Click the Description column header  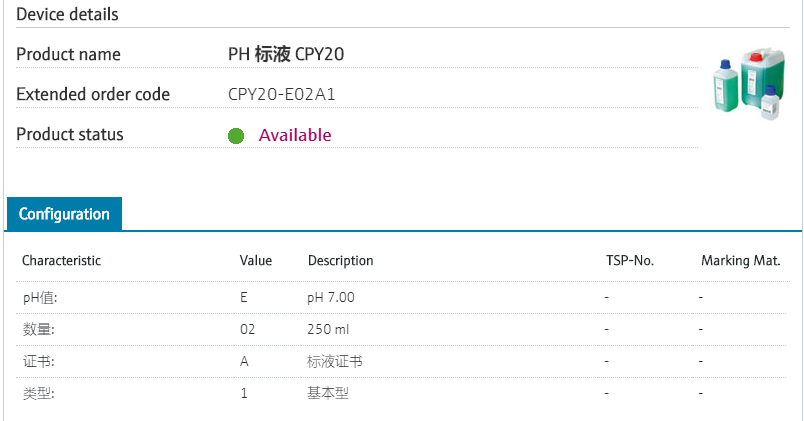[341, 261]
